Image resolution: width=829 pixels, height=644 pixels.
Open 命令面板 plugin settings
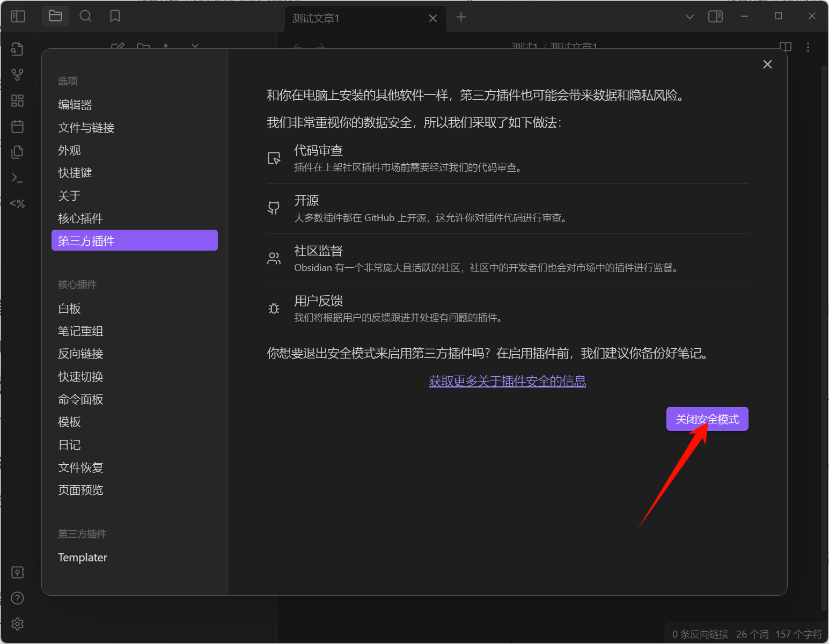tap(135, 399)
